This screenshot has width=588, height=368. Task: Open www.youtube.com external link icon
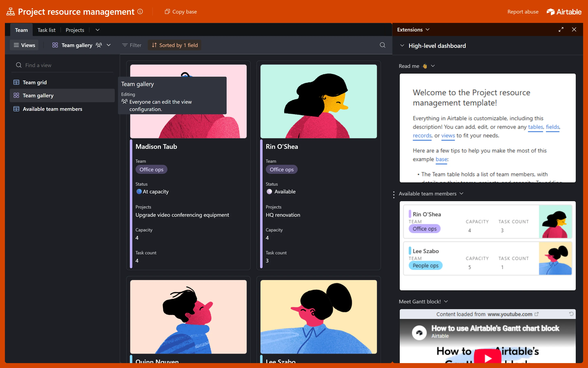pos(537,314)
